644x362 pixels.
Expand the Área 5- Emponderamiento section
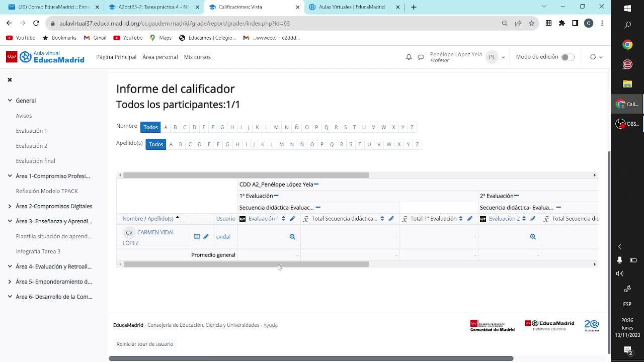tap(10, 282)
